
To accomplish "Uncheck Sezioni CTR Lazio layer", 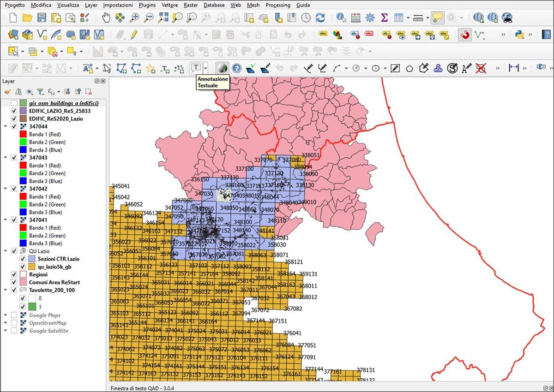I will coord(23,259).
